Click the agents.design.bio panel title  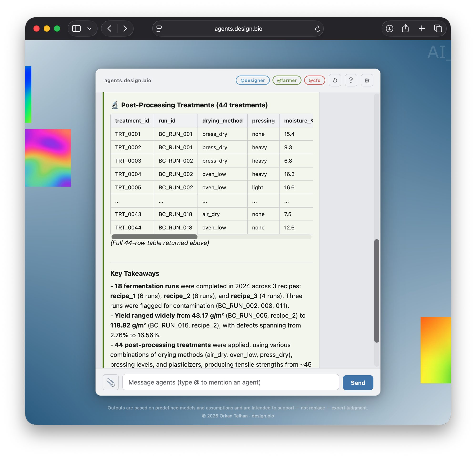(128, 80)
